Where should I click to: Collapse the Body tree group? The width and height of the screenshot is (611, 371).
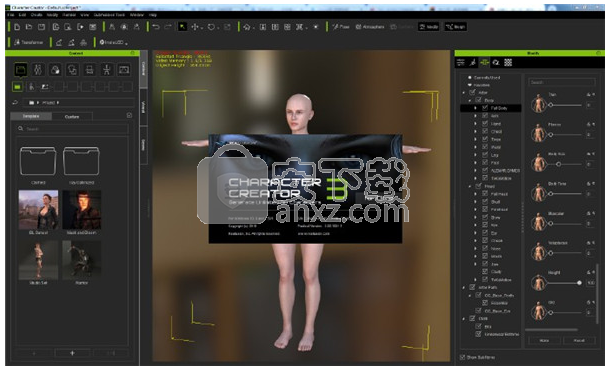(470, 100)
